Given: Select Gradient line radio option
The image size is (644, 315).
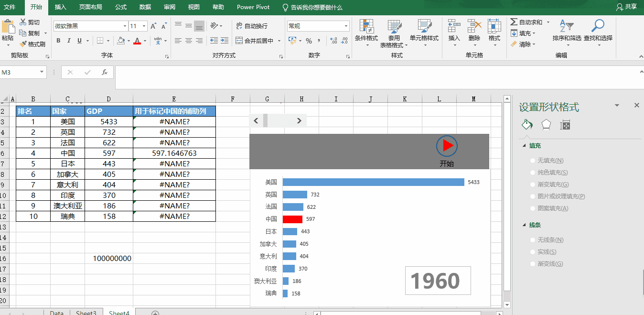Looking at the screenshot, I should pyautogui.click(x=532, y=264).
